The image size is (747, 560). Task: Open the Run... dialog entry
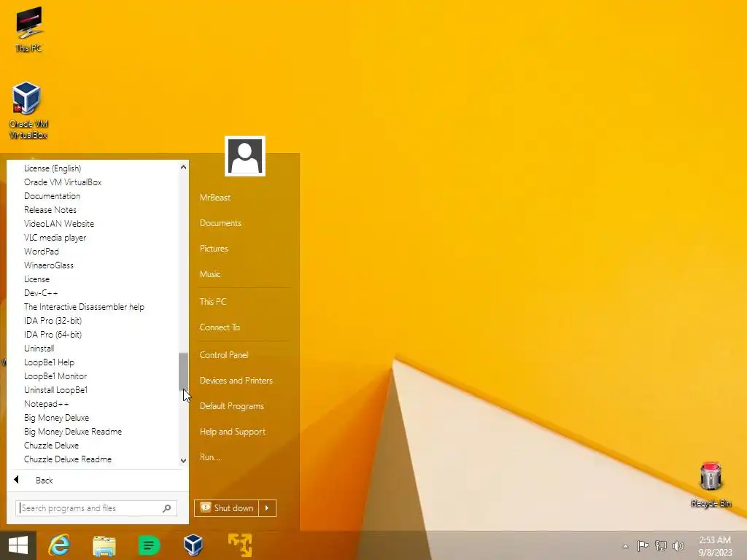pyautogui.click(x=210, y=457)
